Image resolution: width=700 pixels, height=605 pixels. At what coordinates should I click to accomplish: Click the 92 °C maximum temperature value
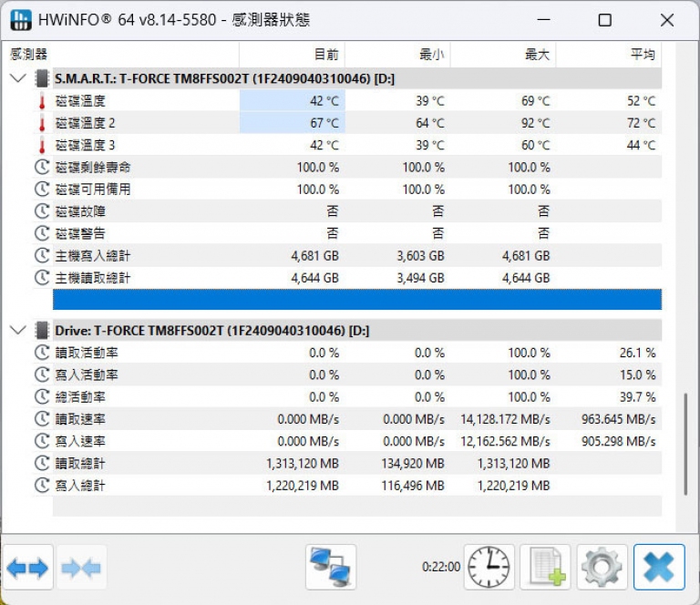pos(536,123)
